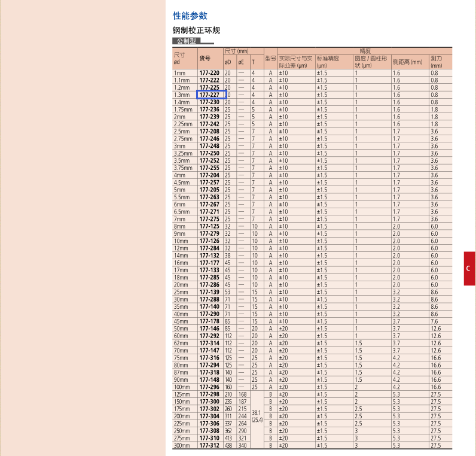Screen dimensions: 476x456
Task: Select item number 177-257
Action: [x=209, y=183]
